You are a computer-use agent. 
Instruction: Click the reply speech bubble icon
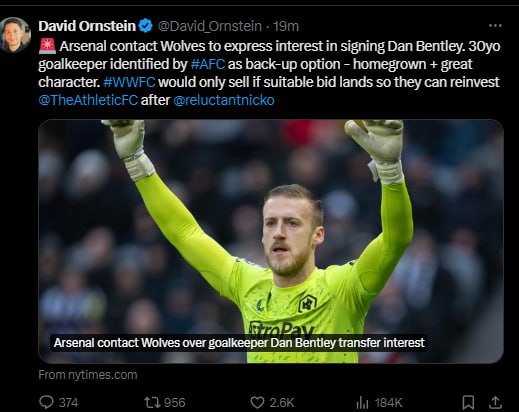click(x=46, y=402)
